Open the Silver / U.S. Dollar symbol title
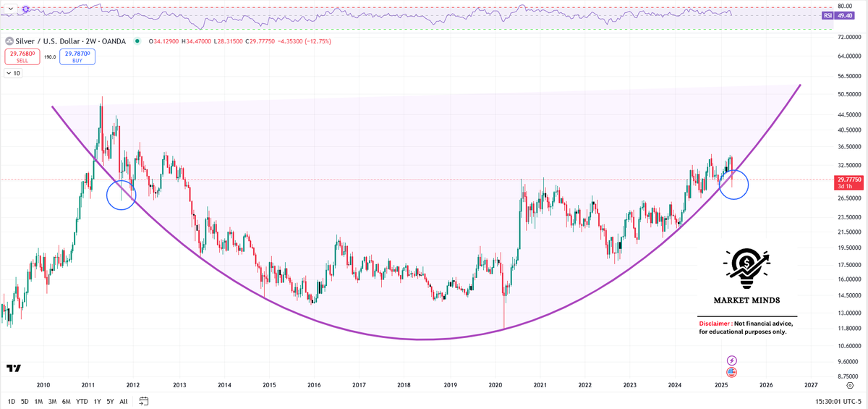The image size is (868, 409). [x=71, y=41]
